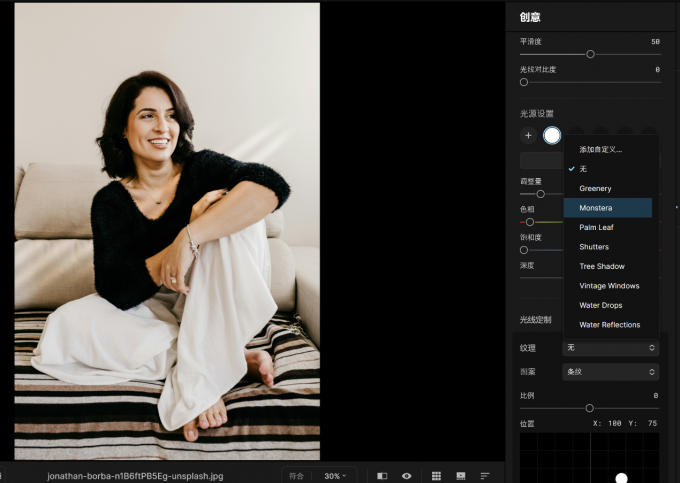Image resolution: width=680 pixels, height=483 pixels.
Task: Click the plus icon to add light source
Action: [528, 135]
